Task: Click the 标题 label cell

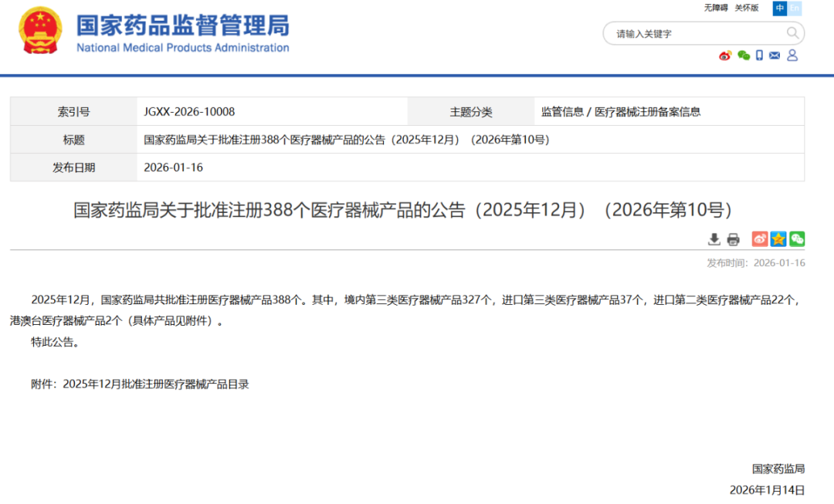Action: (x=73, y=140)
